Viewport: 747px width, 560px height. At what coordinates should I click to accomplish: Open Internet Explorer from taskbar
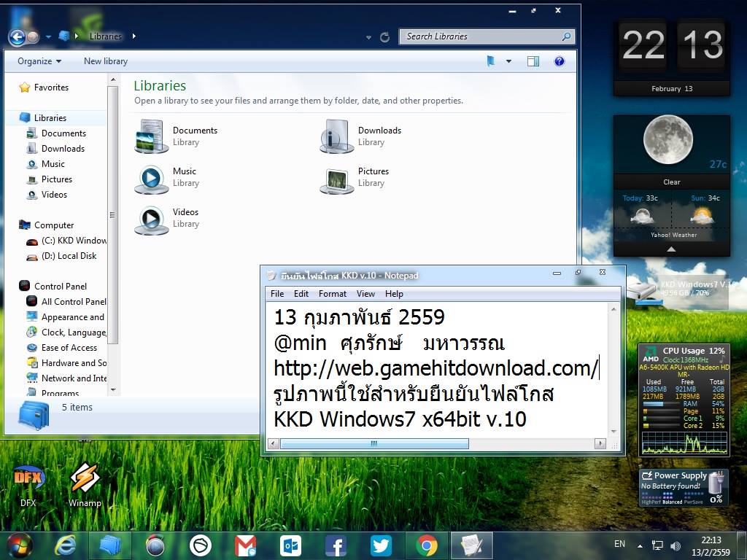coord(65,545)
